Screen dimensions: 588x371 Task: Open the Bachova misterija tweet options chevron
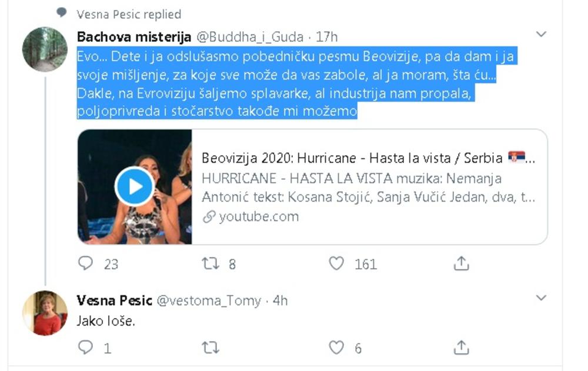click(541, 35)
